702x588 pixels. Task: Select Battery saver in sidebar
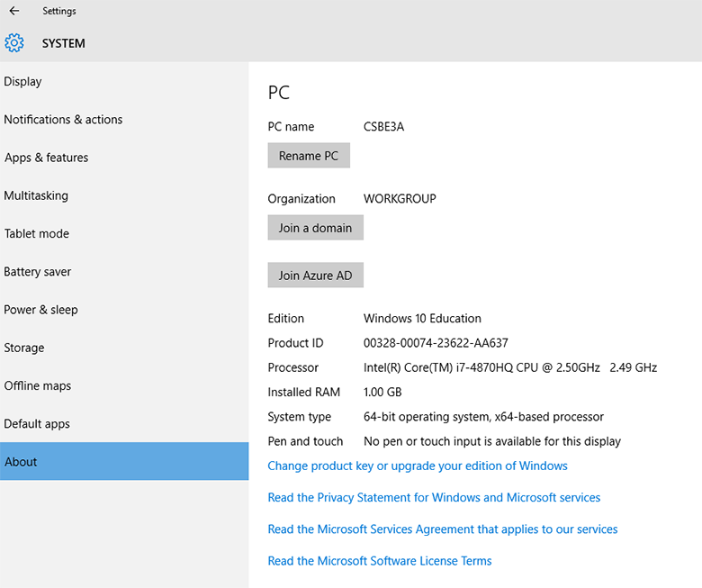124,272
